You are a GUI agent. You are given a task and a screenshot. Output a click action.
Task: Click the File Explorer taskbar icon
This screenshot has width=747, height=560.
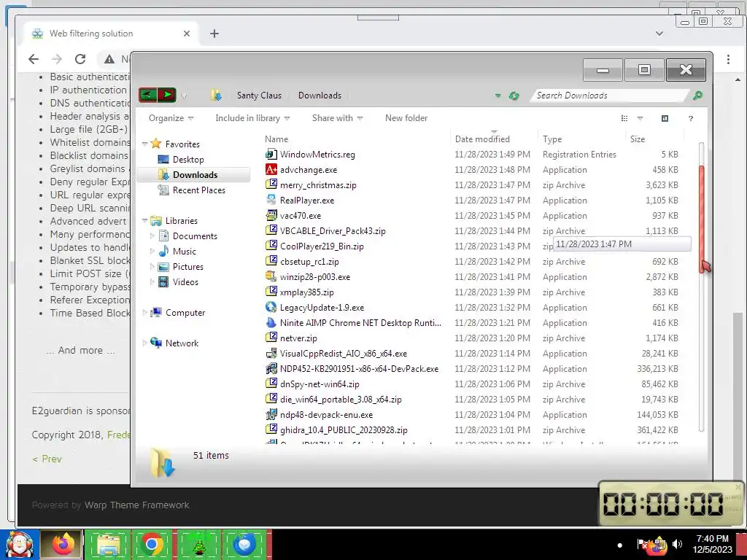108,544
